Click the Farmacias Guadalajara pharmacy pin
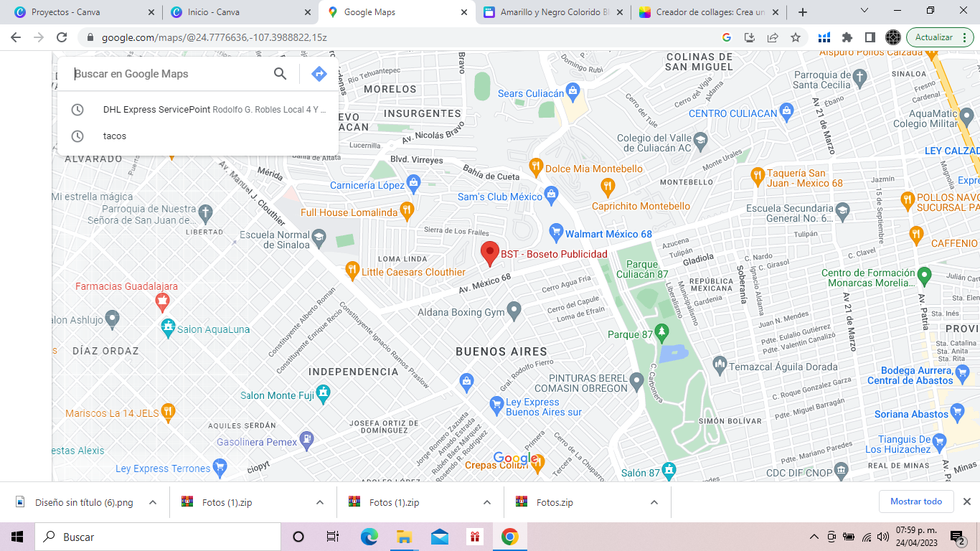Viewport: 980px width, 551px height. click(x=162, y=301)
